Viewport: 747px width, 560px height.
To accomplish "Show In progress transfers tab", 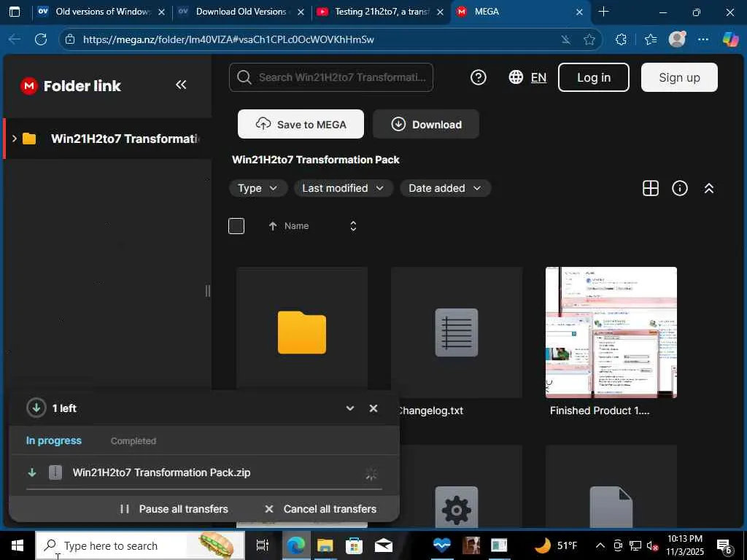I will coord(54,441).
